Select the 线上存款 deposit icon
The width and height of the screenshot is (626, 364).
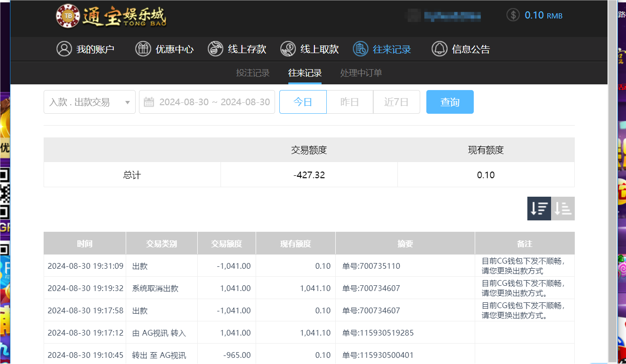[x=215, y=48]
